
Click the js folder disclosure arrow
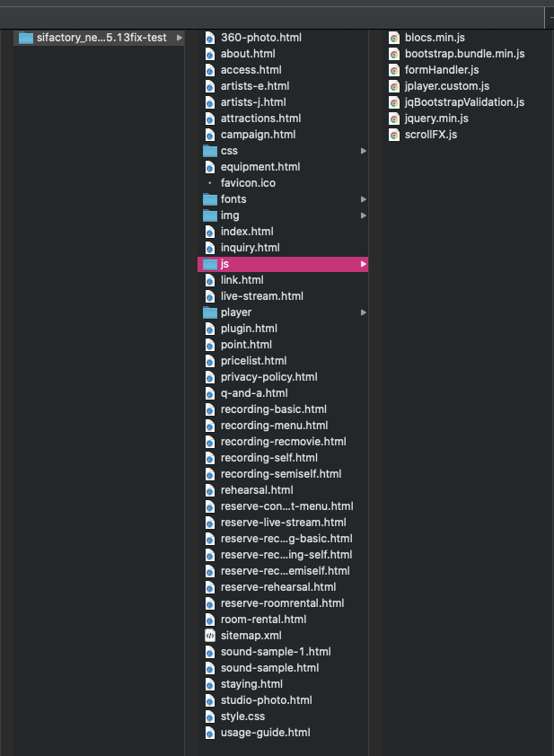coord(364,264)
